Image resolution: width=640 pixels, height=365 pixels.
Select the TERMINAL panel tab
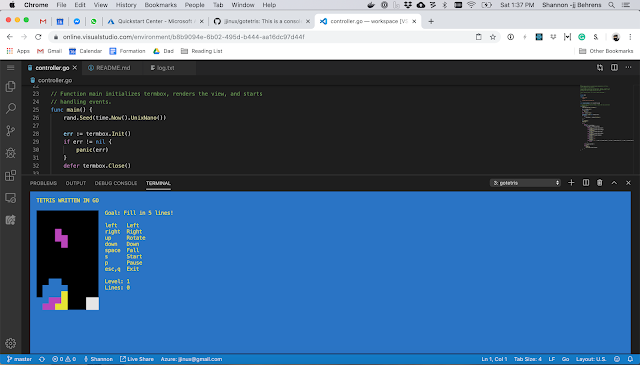(158, 183)
